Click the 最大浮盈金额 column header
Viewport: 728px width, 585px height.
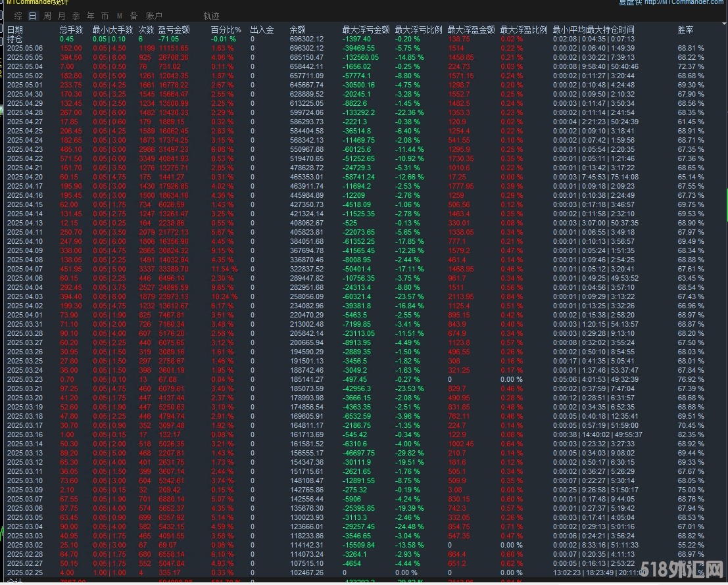(472, 30)
